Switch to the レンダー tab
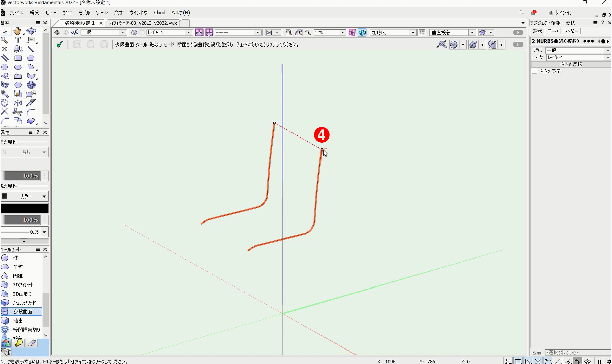This screenshot has width=612, height=364. point(571,31)
